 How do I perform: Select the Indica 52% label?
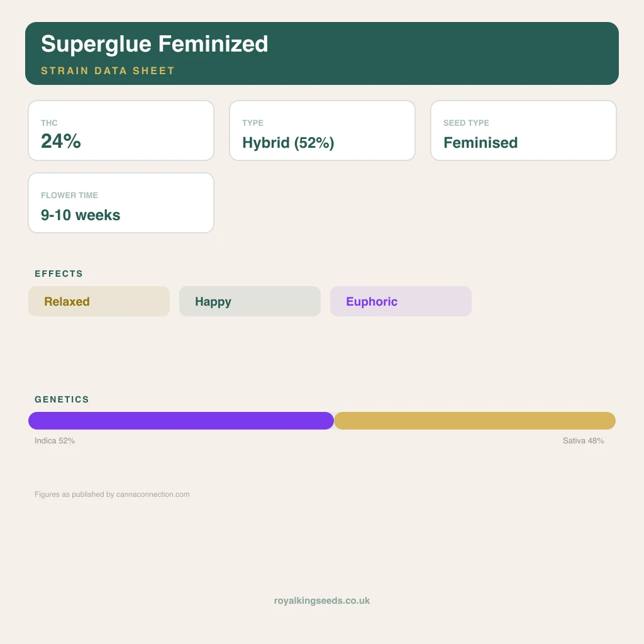tap(55, 441)
